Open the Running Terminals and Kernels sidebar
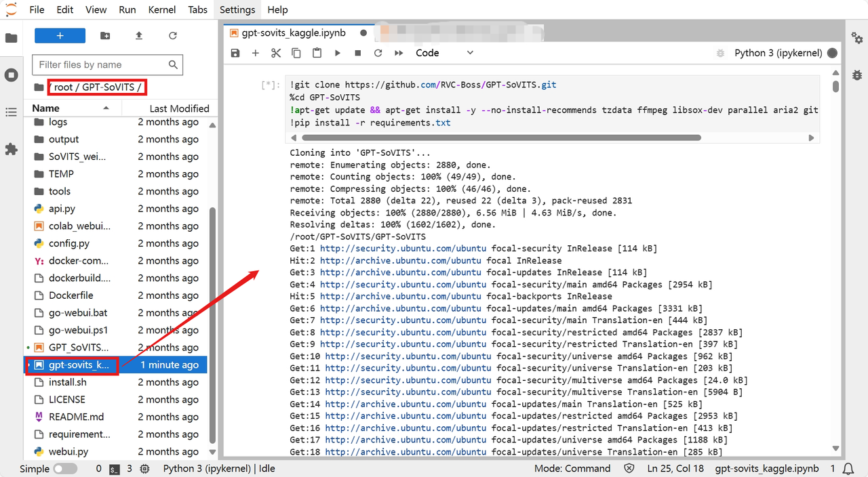Viewport: 868px width, 477px height. pos(11,75)
